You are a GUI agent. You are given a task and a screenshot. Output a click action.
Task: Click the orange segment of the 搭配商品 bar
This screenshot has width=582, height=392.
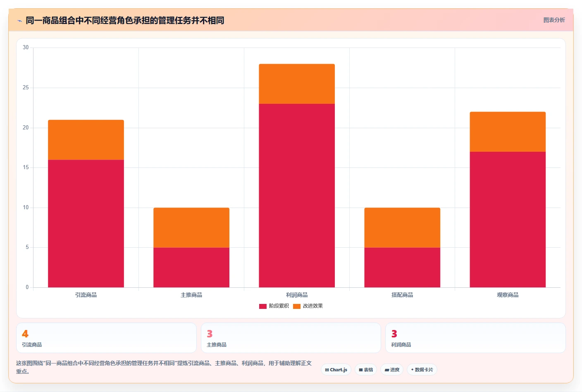click(x=402, y=227)
